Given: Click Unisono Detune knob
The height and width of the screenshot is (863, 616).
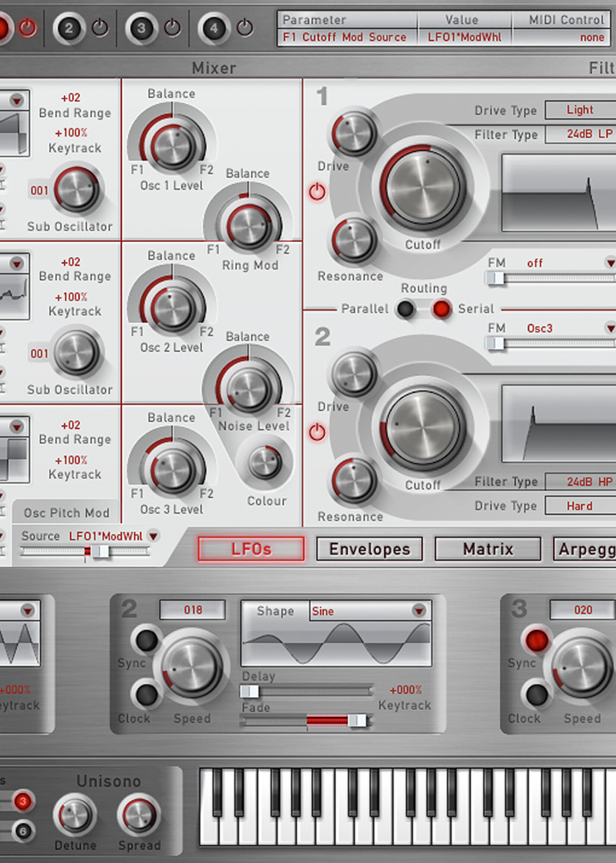Looking at the screenshot, I should (74, 815).
